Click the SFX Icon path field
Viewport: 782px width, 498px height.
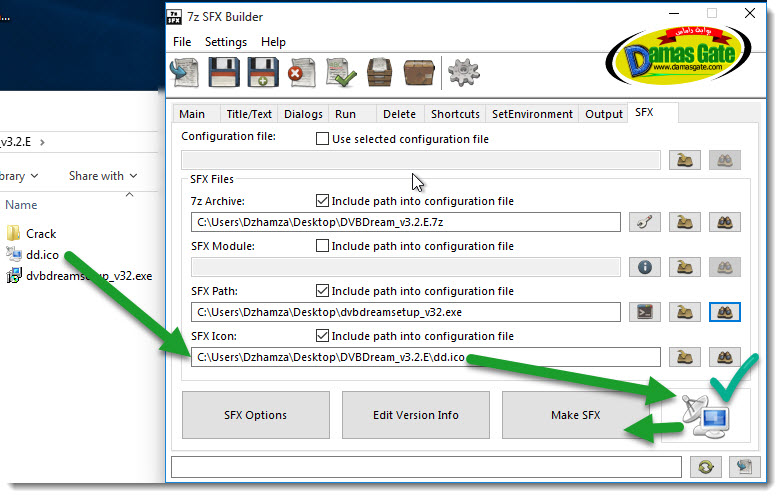(x=425, y=357)
